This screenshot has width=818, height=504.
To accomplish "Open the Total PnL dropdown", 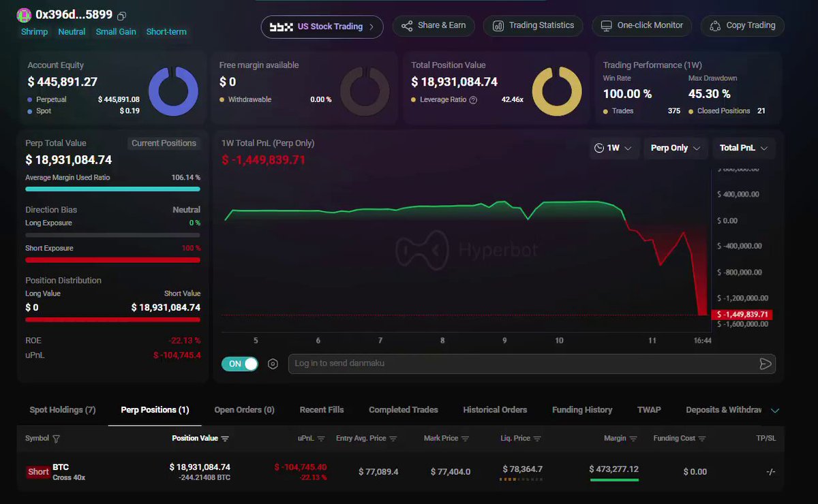I will click(x=744, y=148).
